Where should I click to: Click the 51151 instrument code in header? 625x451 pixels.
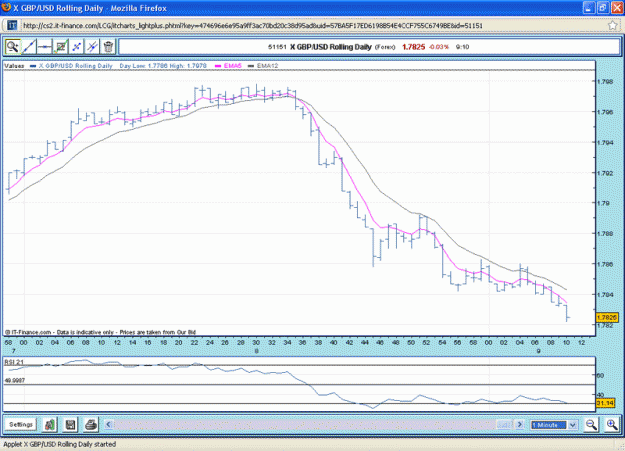tap(277, 47)
